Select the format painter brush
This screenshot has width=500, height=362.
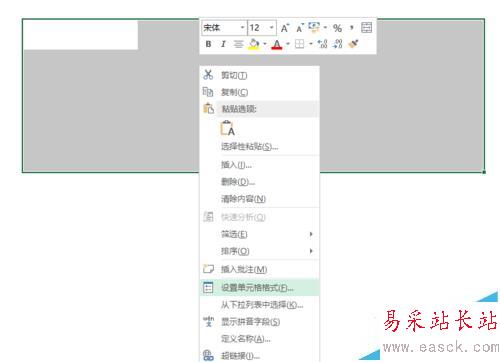(353, 44)
